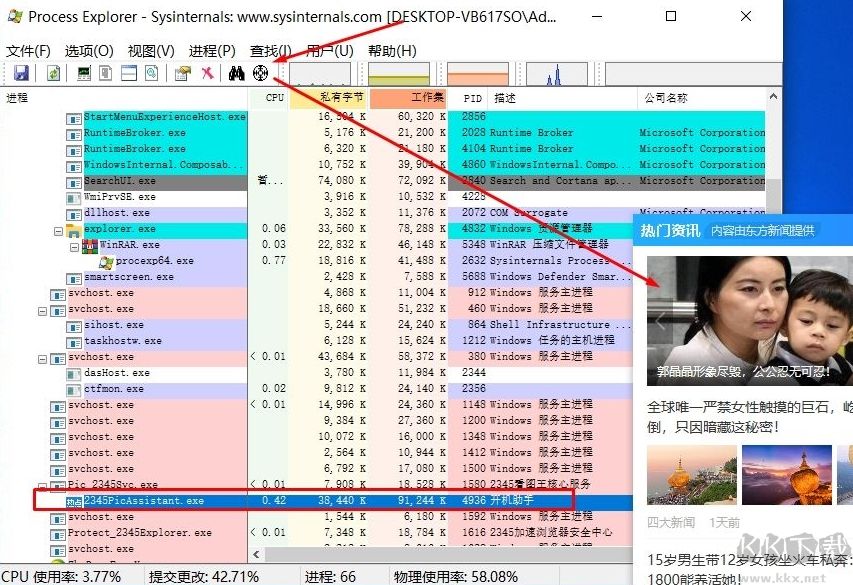Image resolution: width=853 pixels, height=585 pixels.
Task: Click the explorer.exe folder icon
Action: coord(73,230)
